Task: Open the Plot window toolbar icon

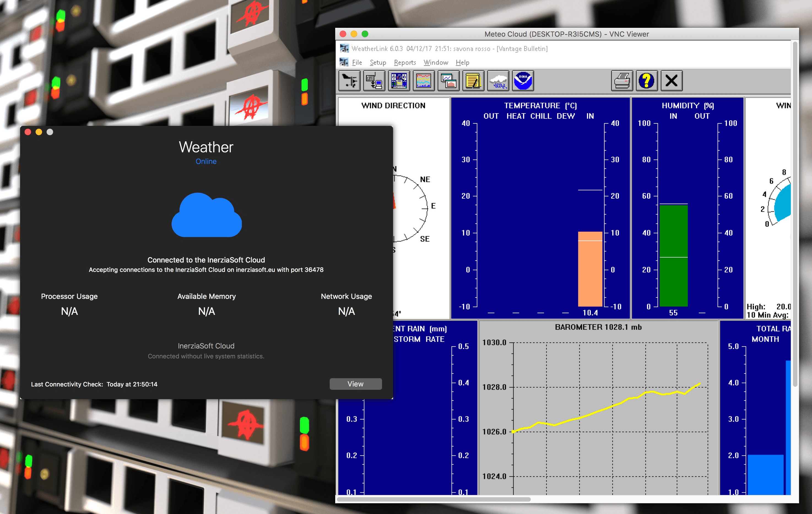Action: [x=448, y=81]
